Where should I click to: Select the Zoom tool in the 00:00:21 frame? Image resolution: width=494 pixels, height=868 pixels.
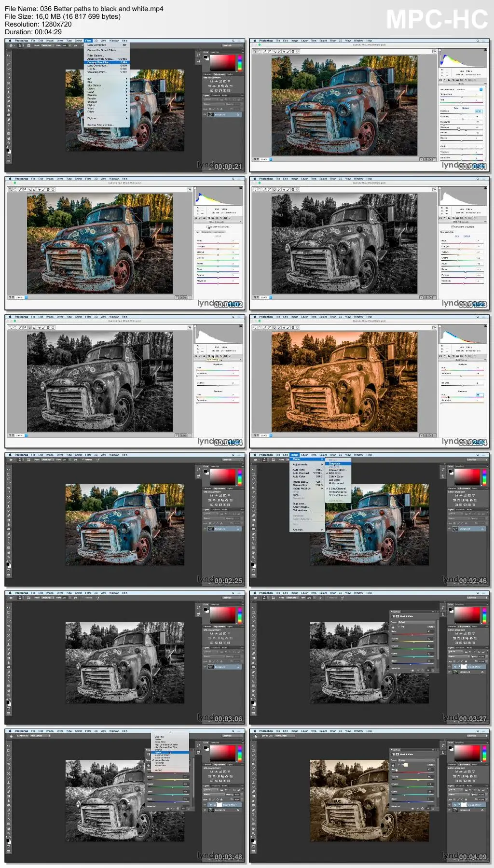tap(8, 143)
